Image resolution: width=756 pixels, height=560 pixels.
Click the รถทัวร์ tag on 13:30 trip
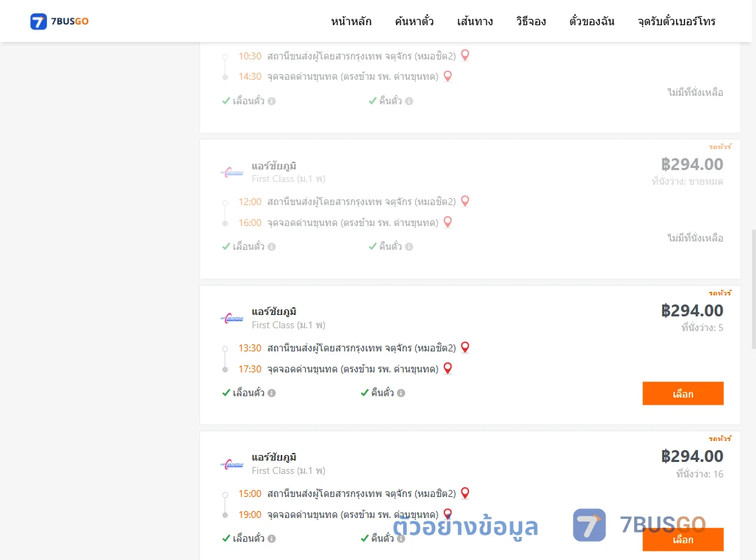[720, 293]
